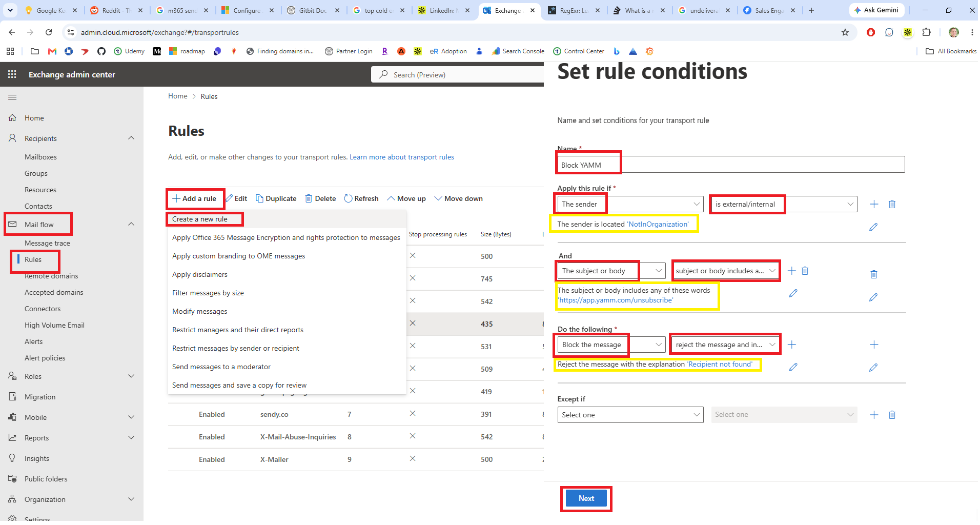Select the X-Mail-Abuse-Inquiries rule row
The width and height of the screenshot is (980, 525).
[x=356, y=437]
